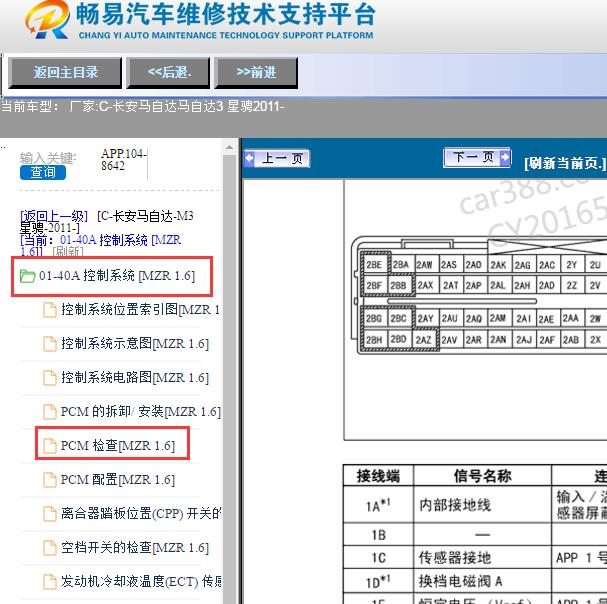Click connector pin cell 2AK in diagram
The width and height of the screenshot is (607, 604).
tap(498, 265)
